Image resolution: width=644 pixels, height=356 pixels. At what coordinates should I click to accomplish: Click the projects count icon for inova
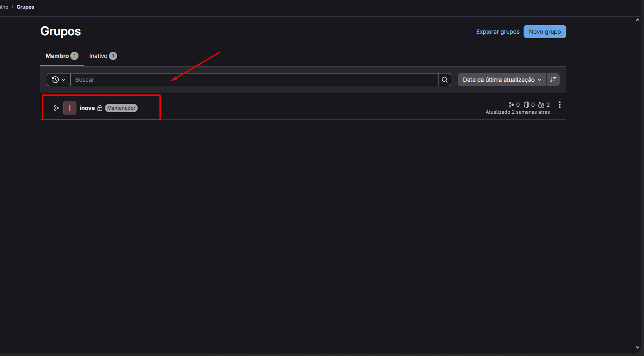tap(526, 105)
